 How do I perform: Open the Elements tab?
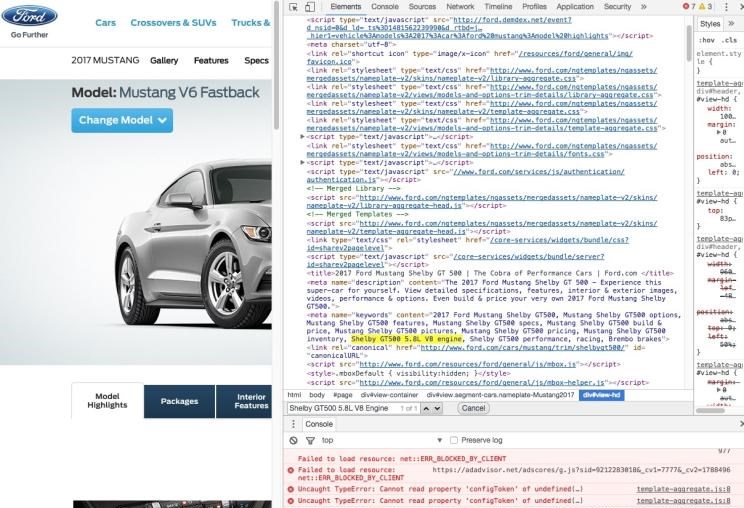click(345, 7)
